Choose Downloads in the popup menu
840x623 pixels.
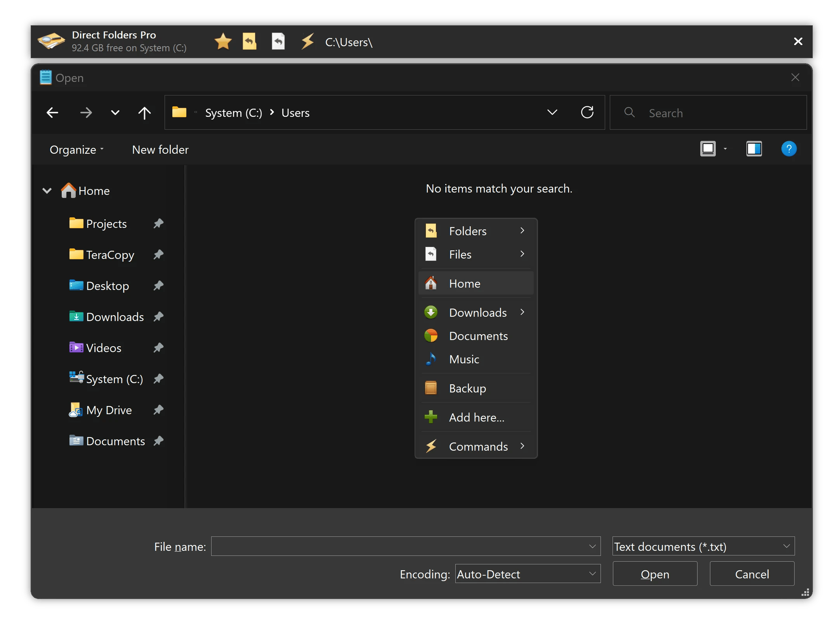[x=476, y=312]
